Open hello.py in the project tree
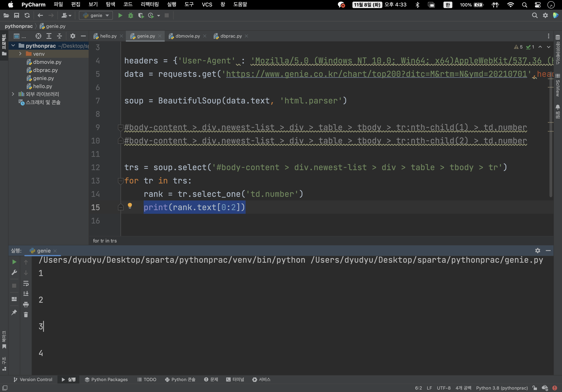562x392 pixels. [43, 86]
